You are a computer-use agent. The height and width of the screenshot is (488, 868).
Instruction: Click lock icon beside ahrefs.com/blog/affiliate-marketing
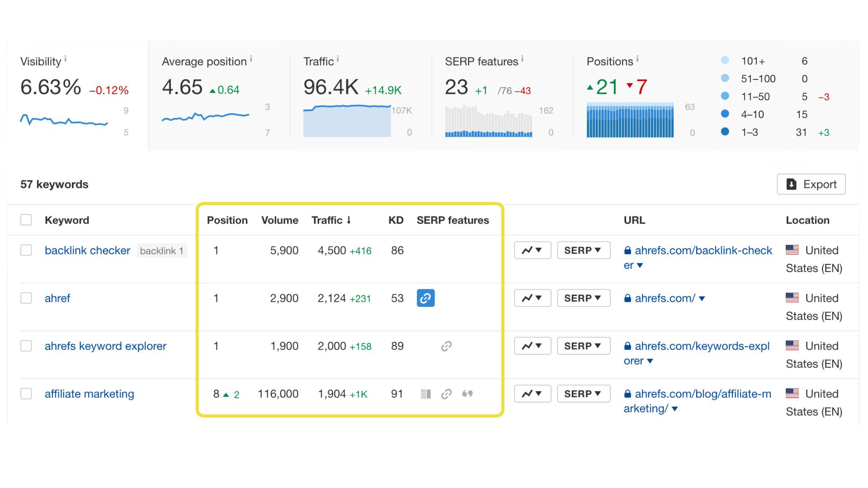[x=627, y=394]
